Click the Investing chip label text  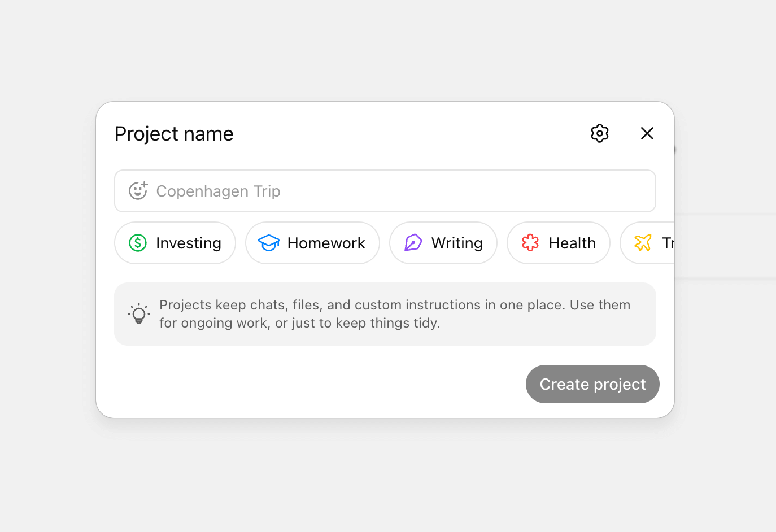click(x=188, y=243)
